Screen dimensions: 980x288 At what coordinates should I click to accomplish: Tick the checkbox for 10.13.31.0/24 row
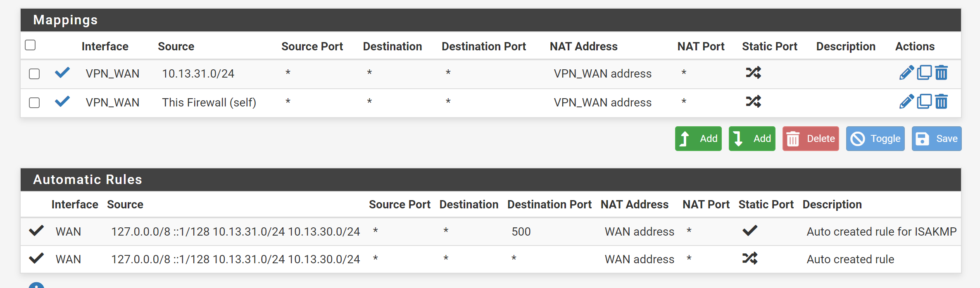(x=34, y=74)
